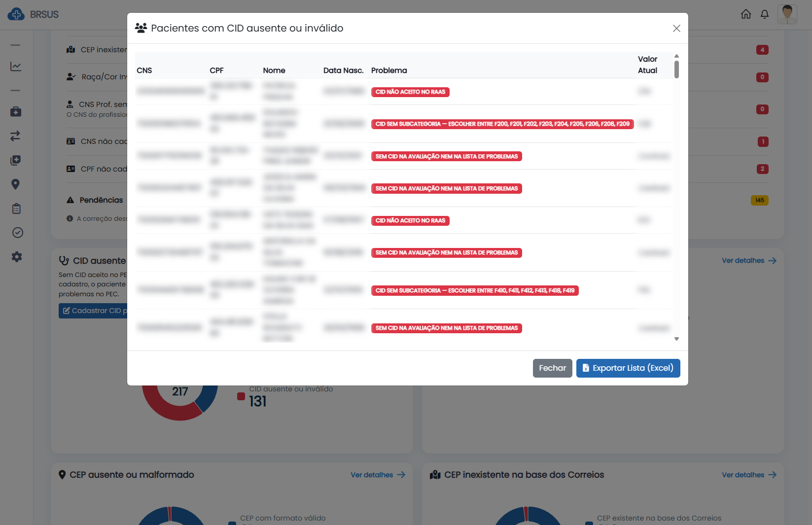Close the Pacientes com CID dialog
The width and height of the screenshot is (812, 525).
click(676, 29)
